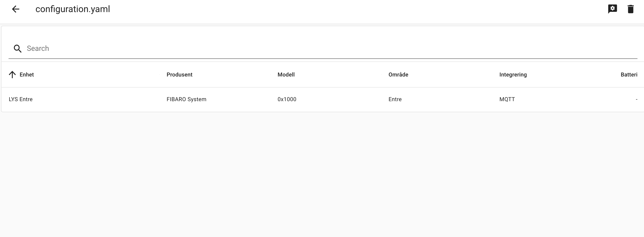Image resolution: width=644 pixels, height=237 pixels.
Task: Open the LYS Entre device row
Action: [x=323, y=99]
